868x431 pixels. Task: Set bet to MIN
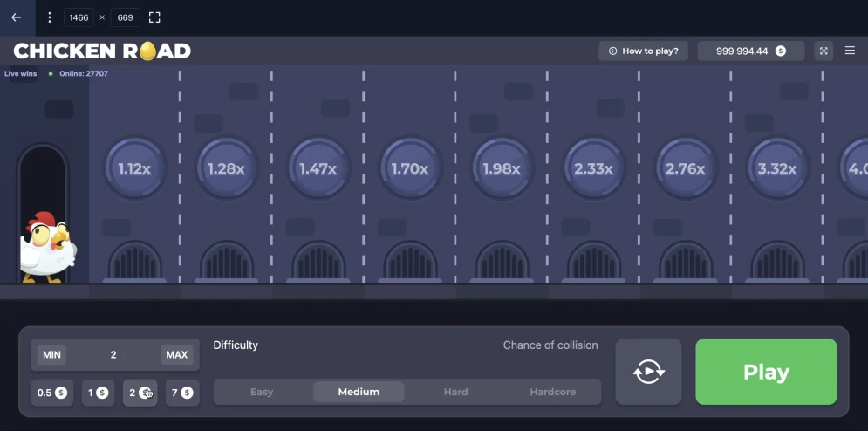click(52, 354)
